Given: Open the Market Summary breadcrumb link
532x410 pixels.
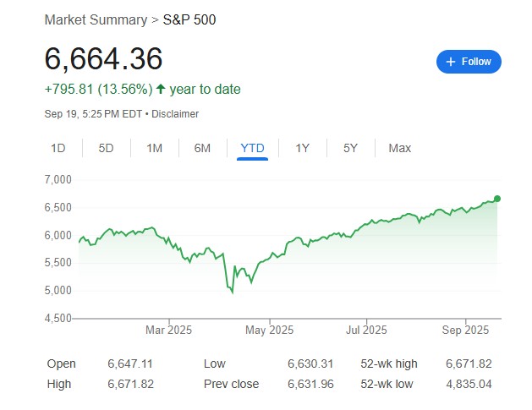Looking at the screenshot, I should (x=92, y=19).
